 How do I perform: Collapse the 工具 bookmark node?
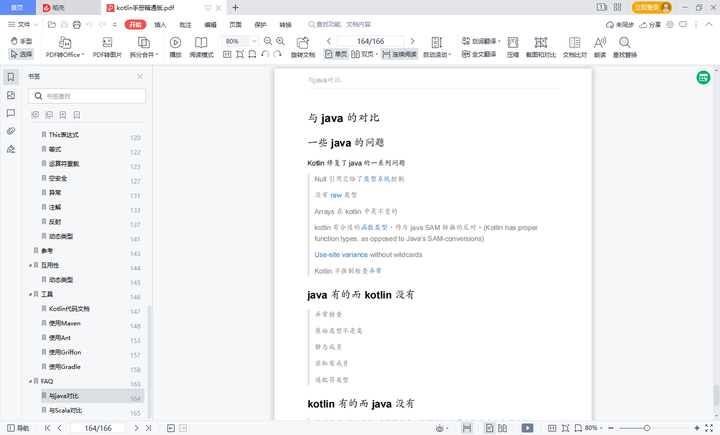coord(30,294)
